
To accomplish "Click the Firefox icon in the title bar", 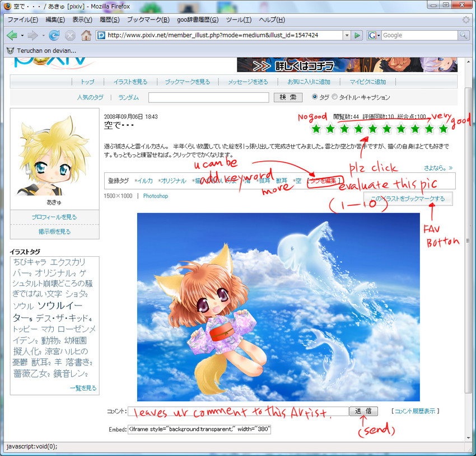I will coord(7,6).
